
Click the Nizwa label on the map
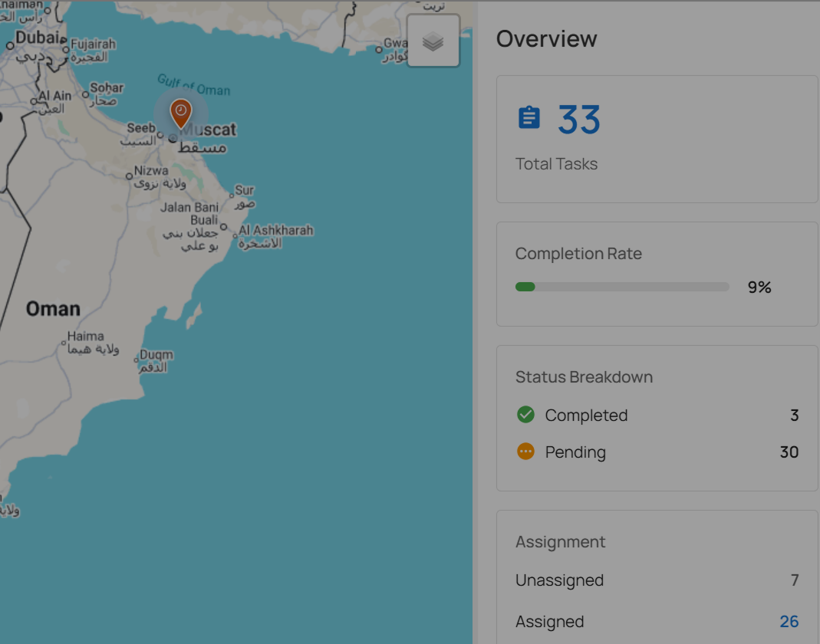tap(151, 171)
